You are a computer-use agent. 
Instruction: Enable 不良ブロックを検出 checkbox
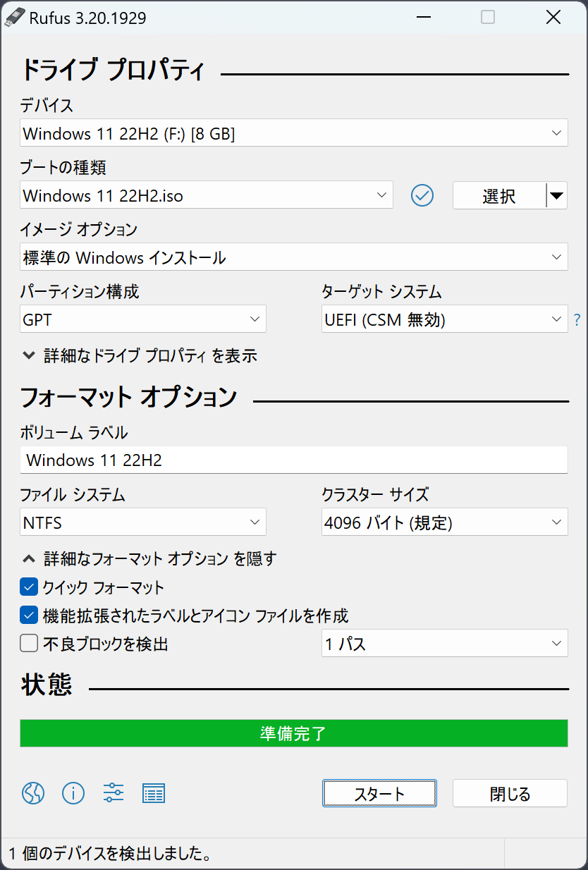(27, 642)
